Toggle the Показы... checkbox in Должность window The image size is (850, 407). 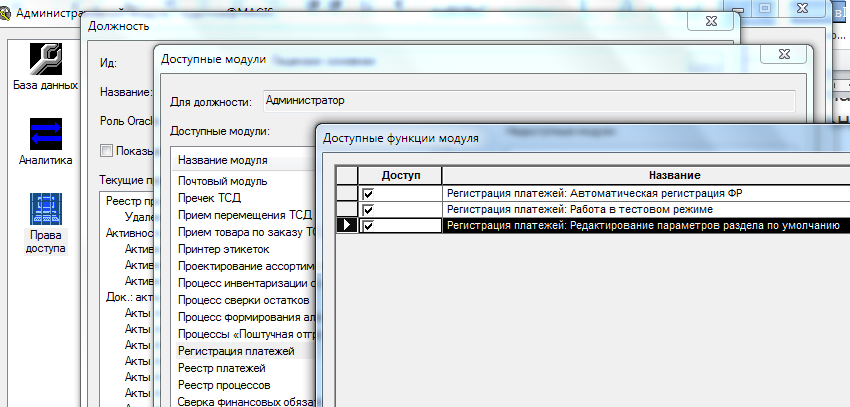[x=106, y=151]
